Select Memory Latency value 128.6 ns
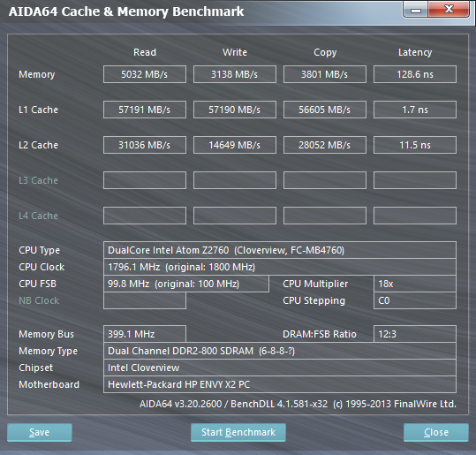Viewport: 476px width, 455px height. (x=415, y=74)
